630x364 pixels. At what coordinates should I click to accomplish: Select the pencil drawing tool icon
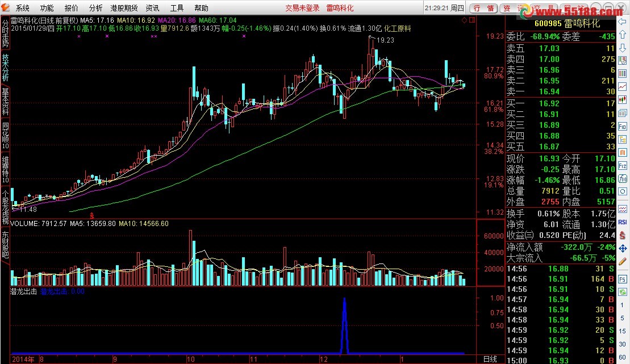click(x=623, y=262)
